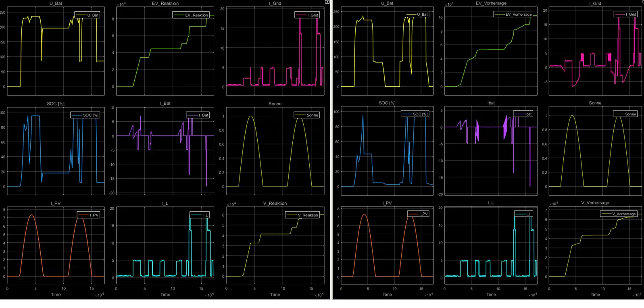The width and height of the screenshot is (644, 308).
Task: Click U_Bat plot title in the Vorhersage scope
Action: pos(387,3)
